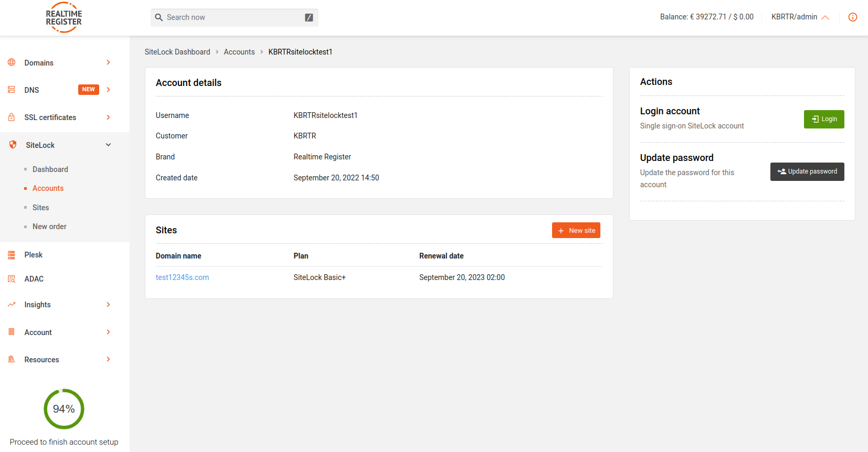
Task: Click the Insights trend icon
Action: (12, 304)
